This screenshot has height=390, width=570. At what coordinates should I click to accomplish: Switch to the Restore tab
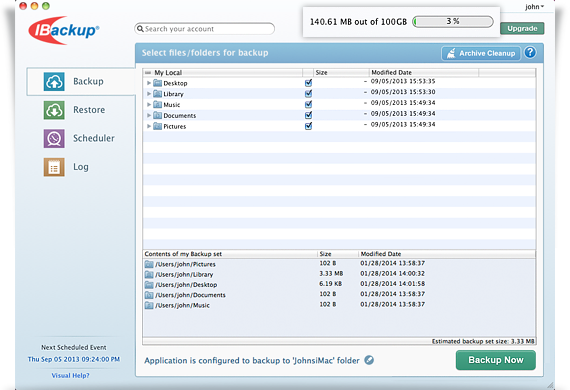click(81, 110)
